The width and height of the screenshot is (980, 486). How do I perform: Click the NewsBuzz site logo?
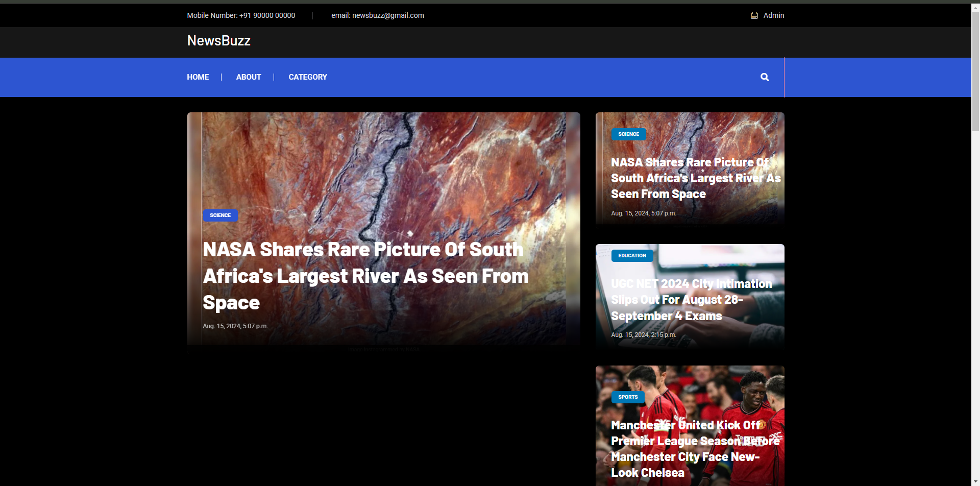pos(218,41)
